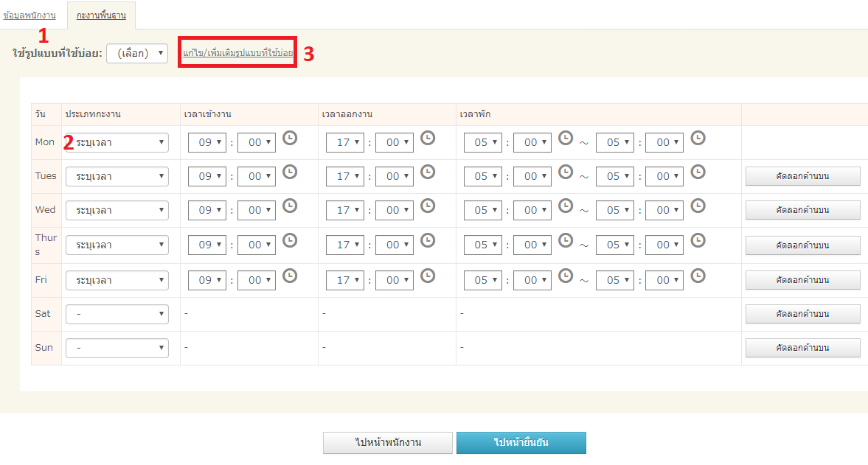Open Saturday attendance type dropdown
The image size is (868, 465).
117,315
